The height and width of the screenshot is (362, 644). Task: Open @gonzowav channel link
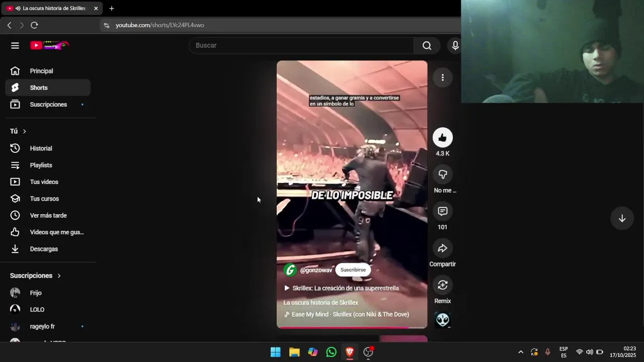click(316, 270)
